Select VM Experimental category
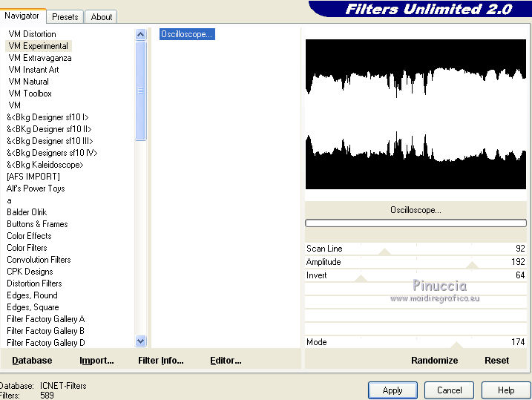The width and height of the screenshot is (532, 400). (x=39, y=46)
